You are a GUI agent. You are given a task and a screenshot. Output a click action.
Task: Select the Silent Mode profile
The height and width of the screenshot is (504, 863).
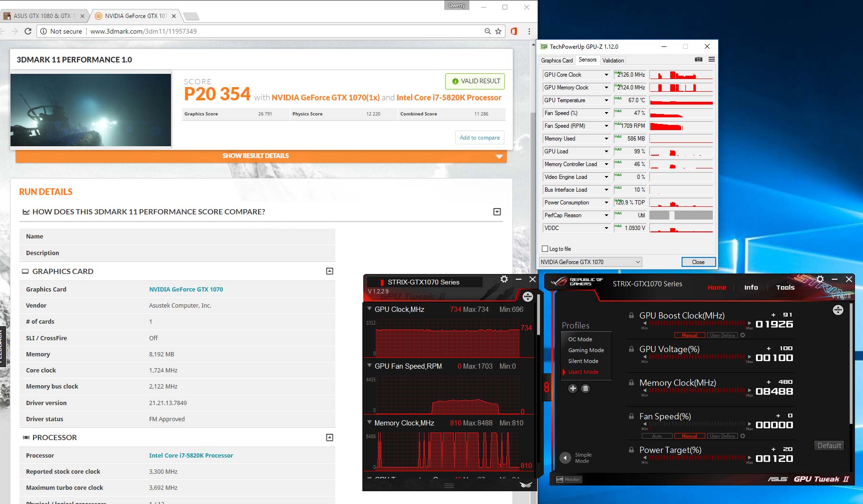click(x=583, y=361)
